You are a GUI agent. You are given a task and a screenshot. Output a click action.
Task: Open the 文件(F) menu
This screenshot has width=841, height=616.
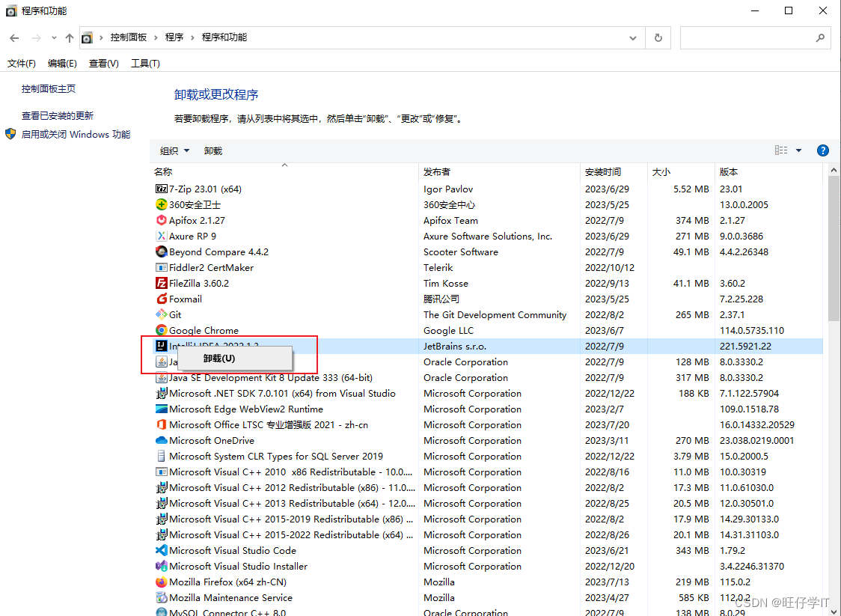(22, 64)
